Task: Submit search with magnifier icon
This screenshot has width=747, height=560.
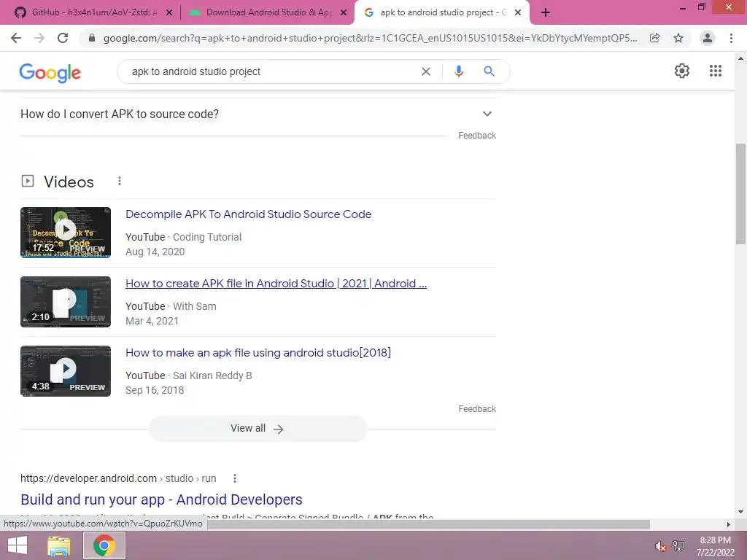Action: point(489,71)
